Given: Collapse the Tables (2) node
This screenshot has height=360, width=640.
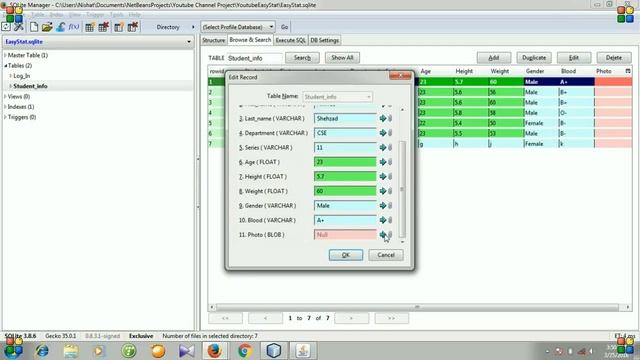Looking at the screenshot, I should click(x=5, y=65).
